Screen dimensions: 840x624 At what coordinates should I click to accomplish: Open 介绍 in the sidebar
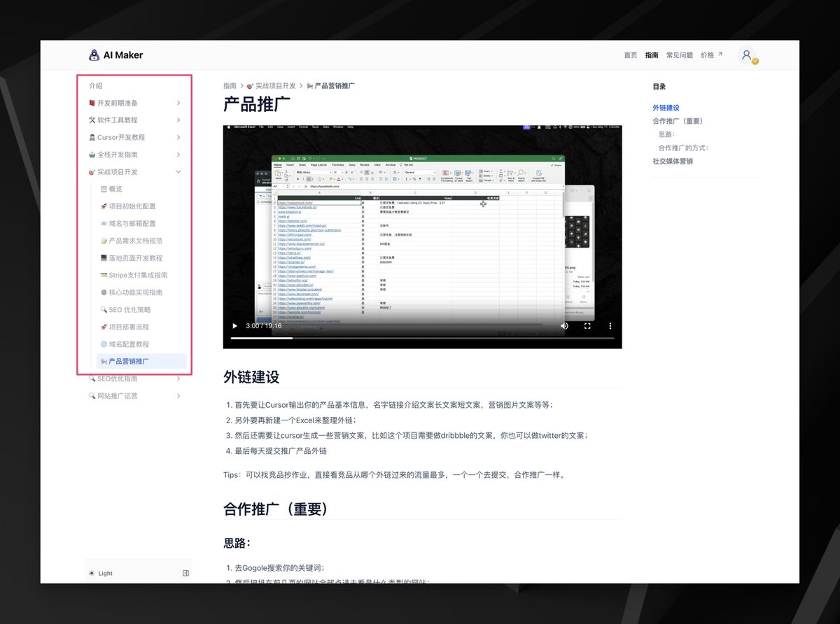coord(95,86)
